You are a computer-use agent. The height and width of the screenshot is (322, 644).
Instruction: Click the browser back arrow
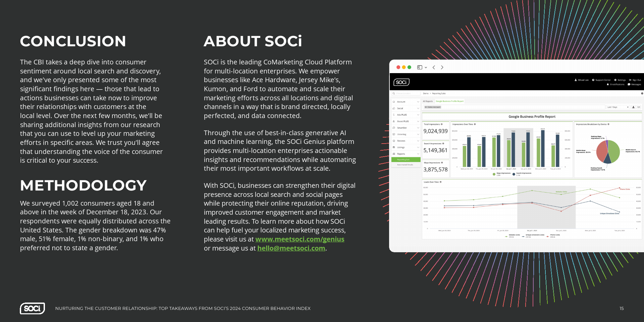434,67
